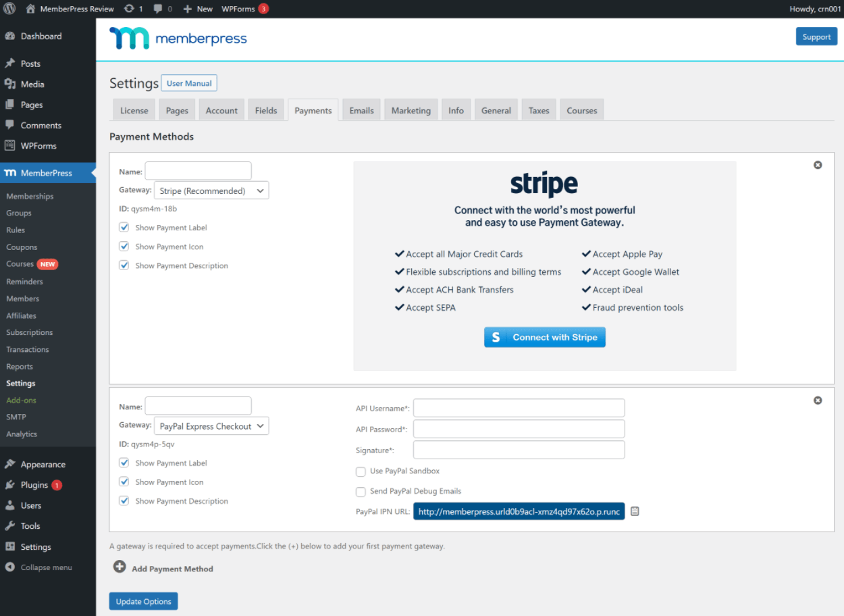Click the WordPress Settings sliders icon
This screenshot has width=844, height=616.
point(10,546)
